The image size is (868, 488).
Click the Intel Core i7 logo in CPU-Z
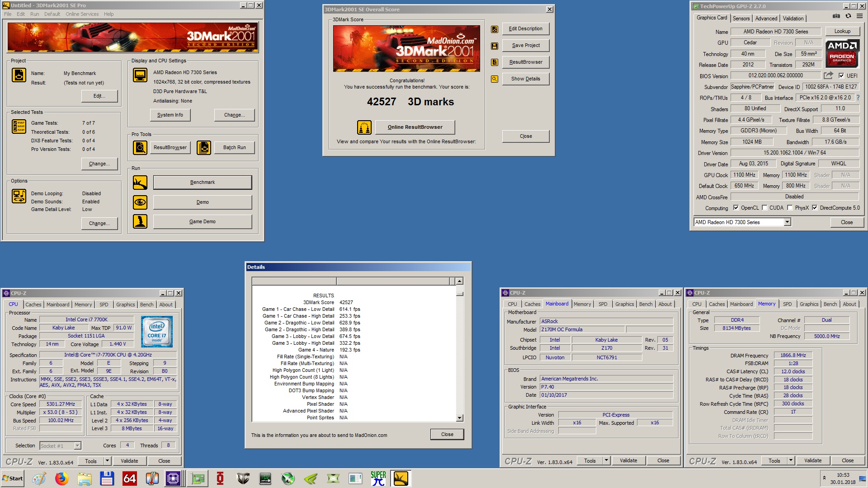click(157, 332)
